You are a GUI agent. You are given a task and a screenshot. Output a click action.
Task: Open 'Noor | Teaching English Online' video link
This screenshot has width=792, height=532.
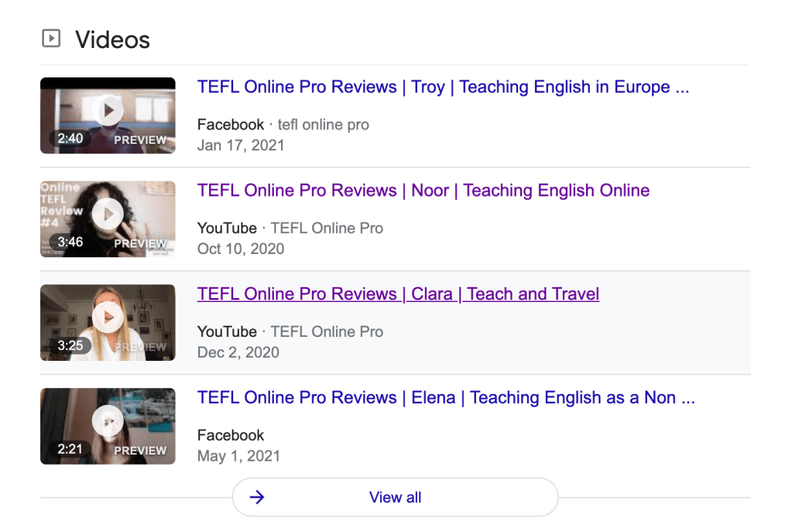(x=423, y=190)
